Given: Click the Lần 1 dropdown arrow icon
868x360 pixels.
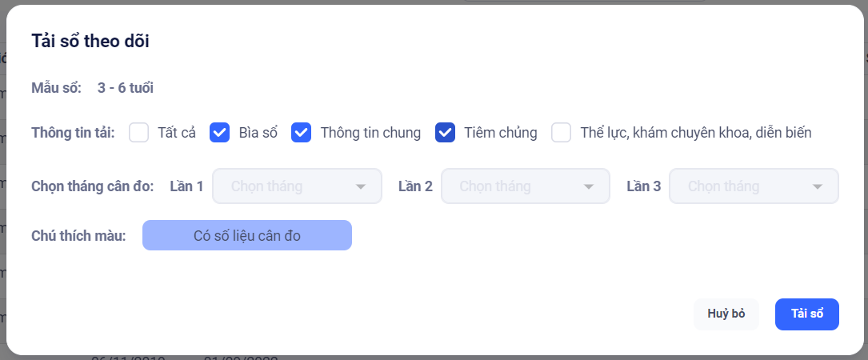Looking at the screenshot, I should (x=362, y=187).
